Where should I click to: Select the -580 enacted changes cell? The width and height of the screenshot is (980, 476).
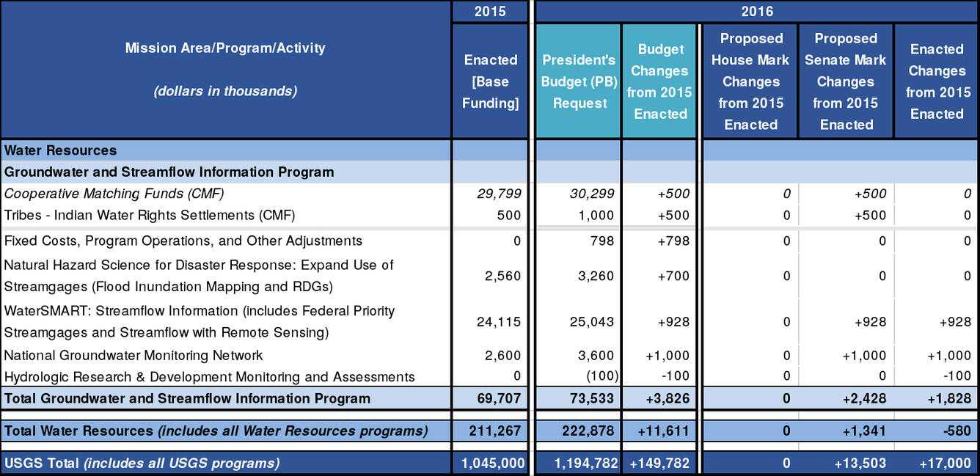coord(937,431)
